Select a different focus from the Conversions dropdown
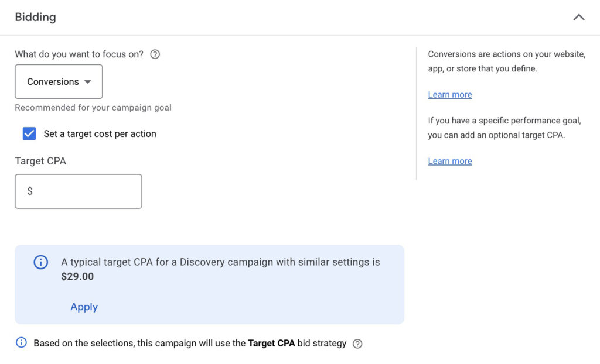The width and height of the screenshot is (600, 364). (59, 81)
